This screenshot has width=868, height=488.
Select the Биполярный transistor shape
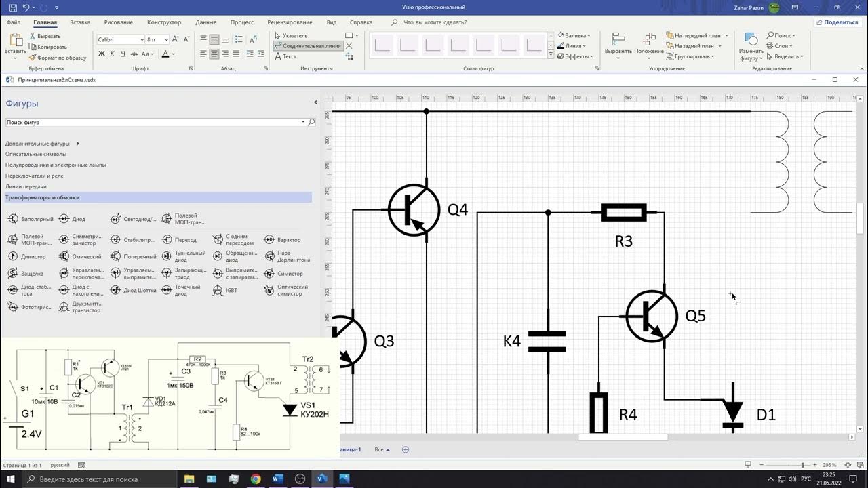pyautogui.click(x=30, y=219)
